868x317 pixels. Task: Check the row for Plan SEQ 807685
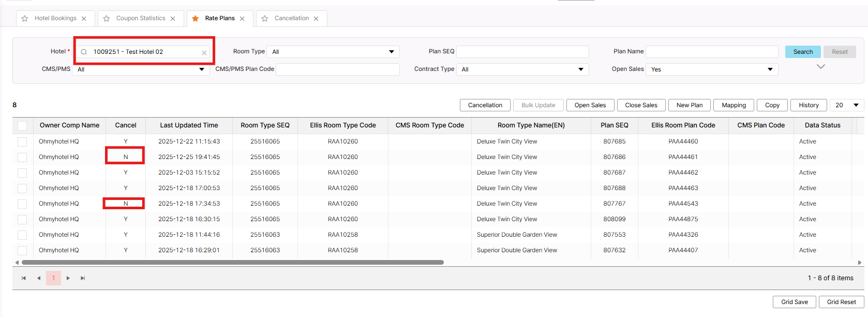22,141
